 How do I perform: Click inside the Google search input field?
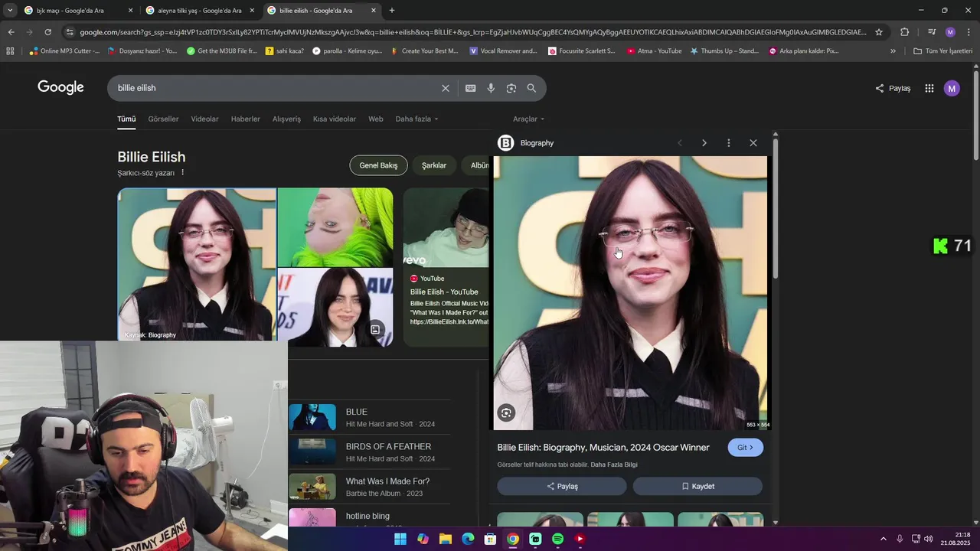pos(276,88)
